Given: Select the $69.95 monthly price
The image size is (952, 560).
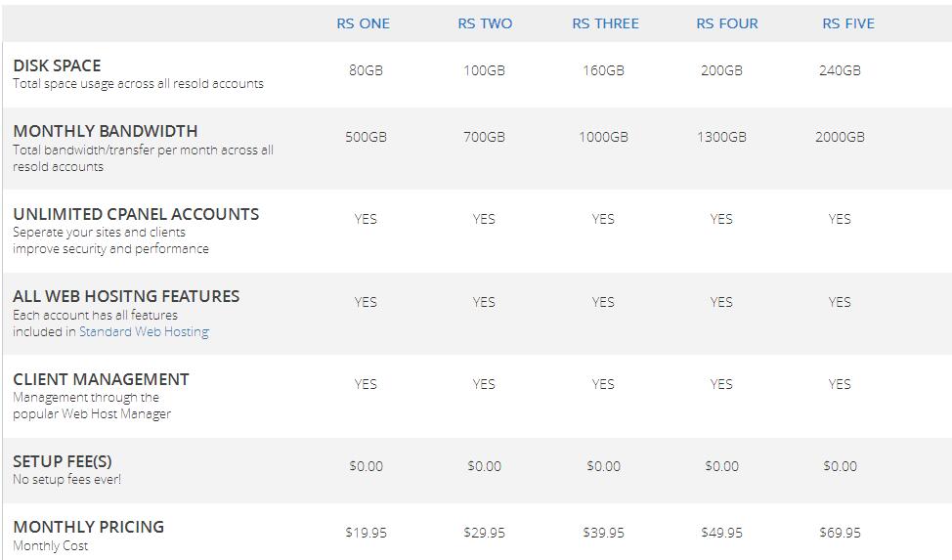Looking at the screenshot, I should pyautogui.click(x=840, y=533).
